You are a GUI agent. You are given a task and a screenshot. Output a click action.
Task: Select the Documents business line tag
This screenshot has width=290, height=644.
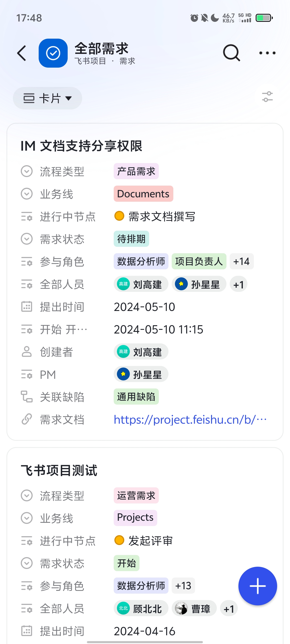click(x=143, y=194)
